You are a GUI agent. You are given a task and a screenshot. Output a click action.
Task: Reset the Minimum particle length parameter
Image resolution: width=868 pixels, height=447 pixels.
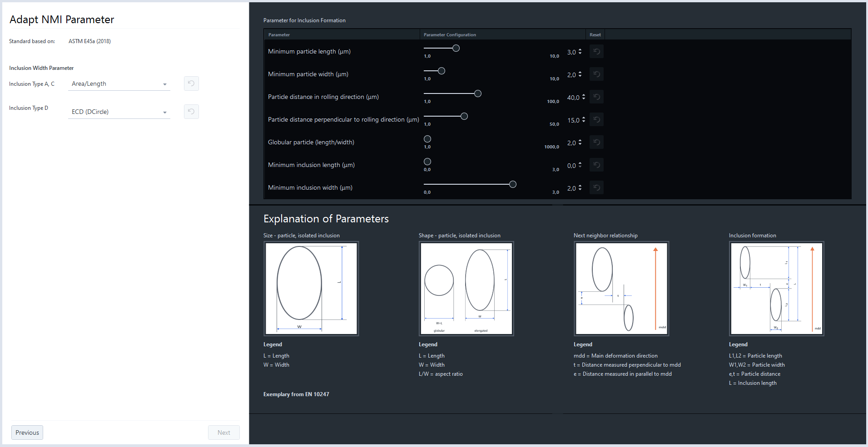(596, 51)
